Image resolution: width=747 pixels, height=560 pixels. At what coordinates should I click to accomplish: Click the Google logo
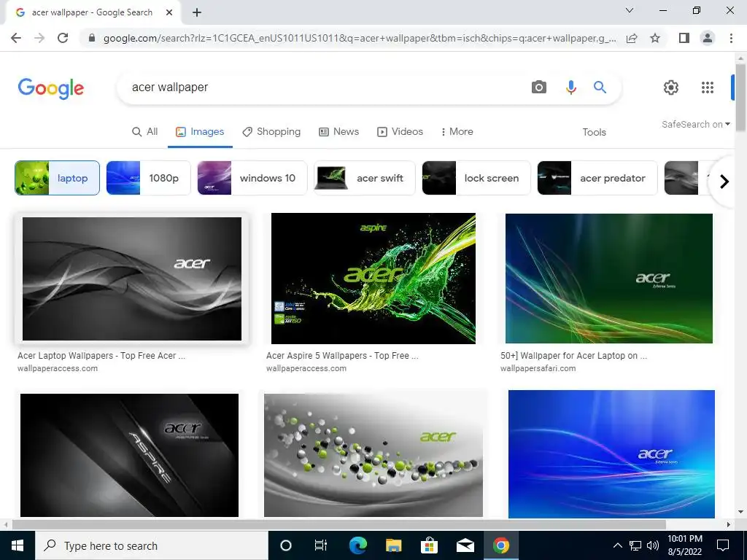coord(51,88)
